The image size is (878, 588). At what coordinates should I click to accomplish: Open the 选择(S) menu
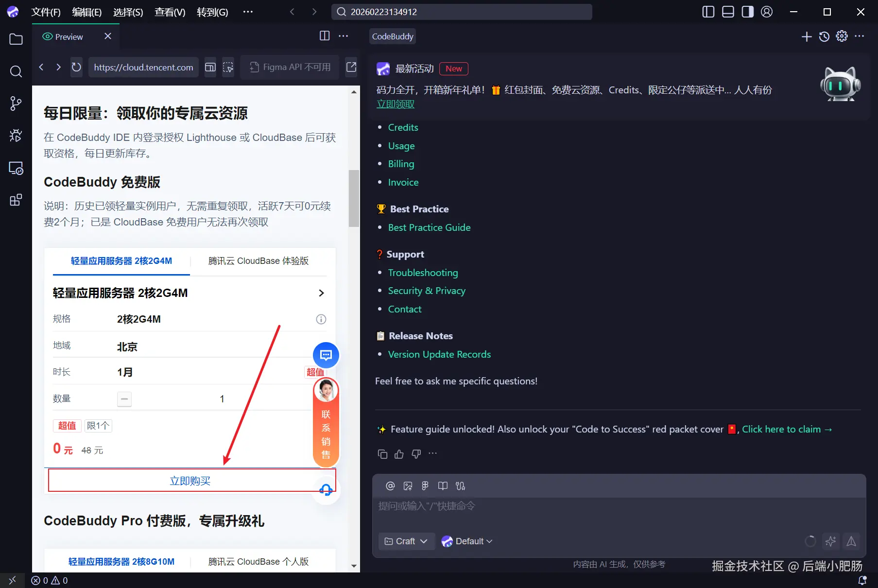[x=128, y=12]
